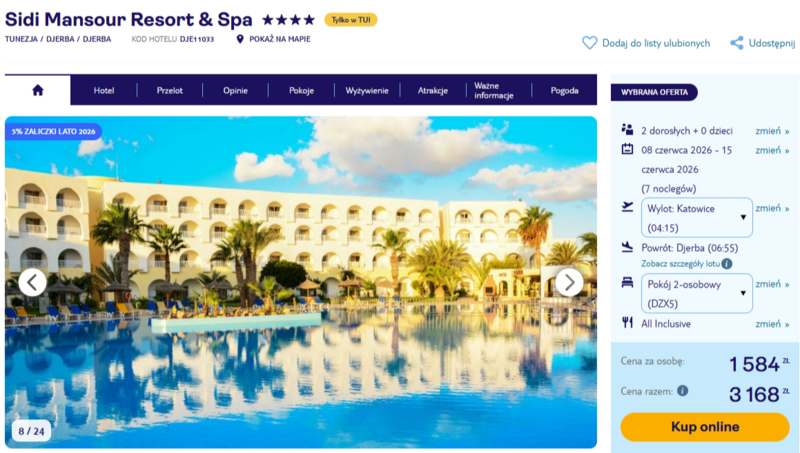Show the previous gallery photo arrow

32,282
